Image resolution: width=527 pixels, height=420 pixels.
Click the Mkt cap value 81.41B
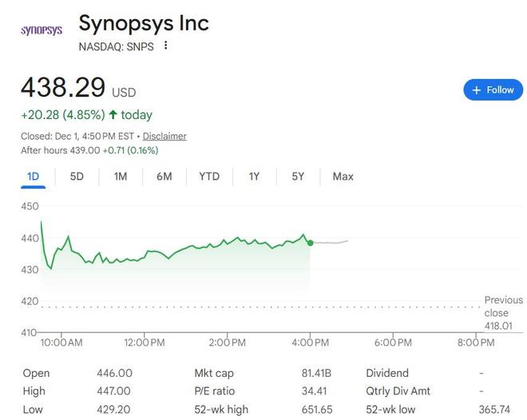point(317,373)
